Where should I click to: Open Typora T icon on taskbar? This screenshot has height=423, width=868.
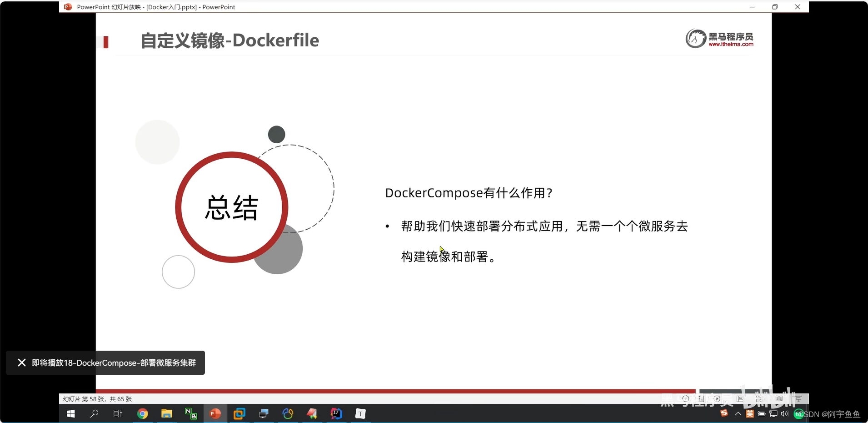coord(360,413)
